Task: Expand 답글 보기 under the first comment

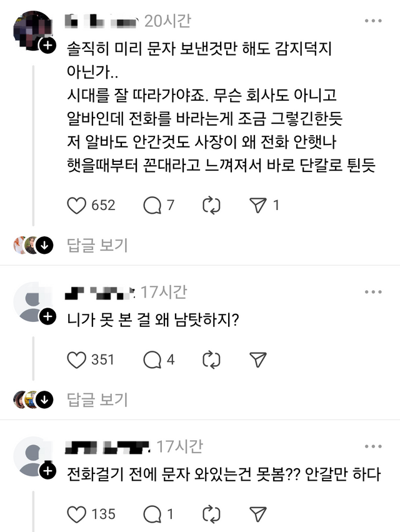Action: (97, 245)
